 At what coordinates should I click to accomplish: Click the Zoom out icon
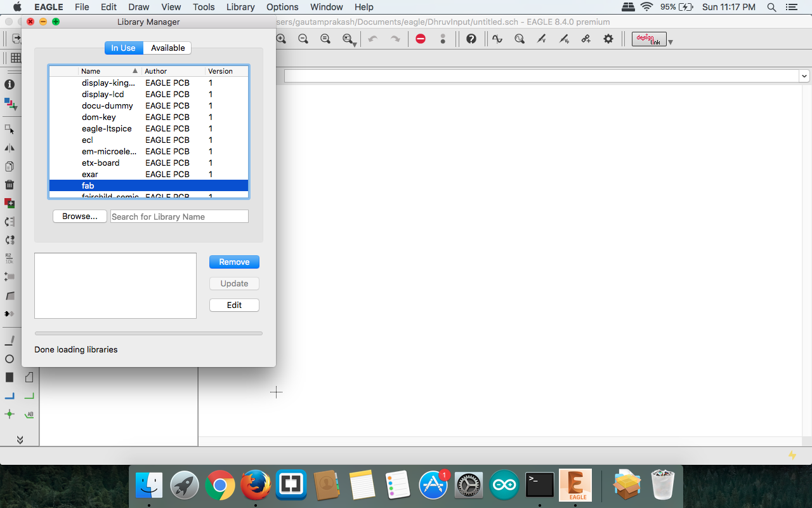tap(303, 39)
